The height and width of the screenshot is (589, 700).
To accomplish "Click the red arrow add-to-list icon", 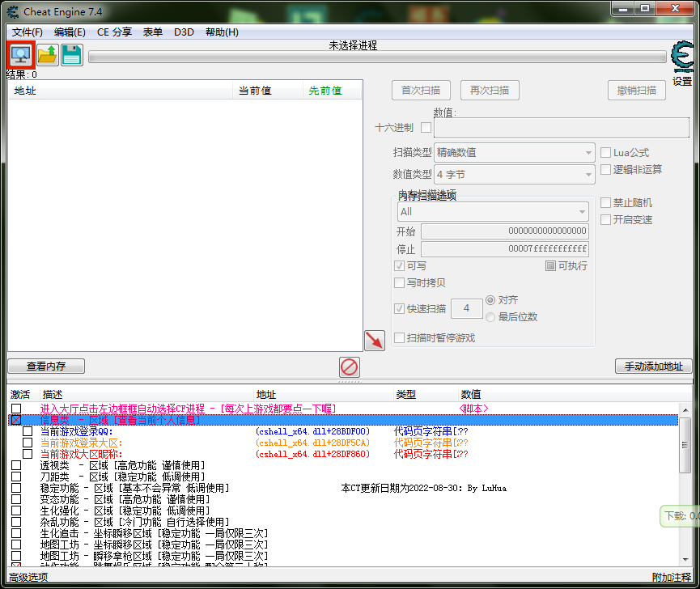I will [x=375, y=341].
